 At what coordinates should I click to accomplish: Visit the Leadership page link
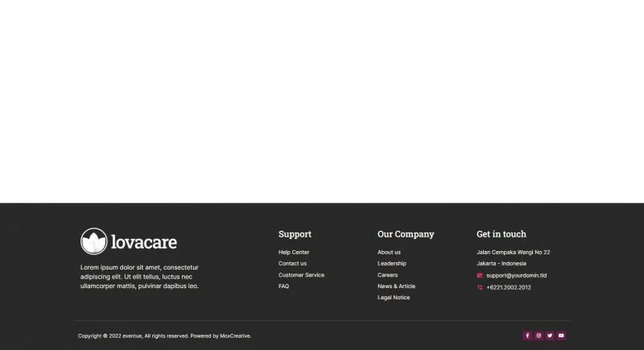click(392, 264)
